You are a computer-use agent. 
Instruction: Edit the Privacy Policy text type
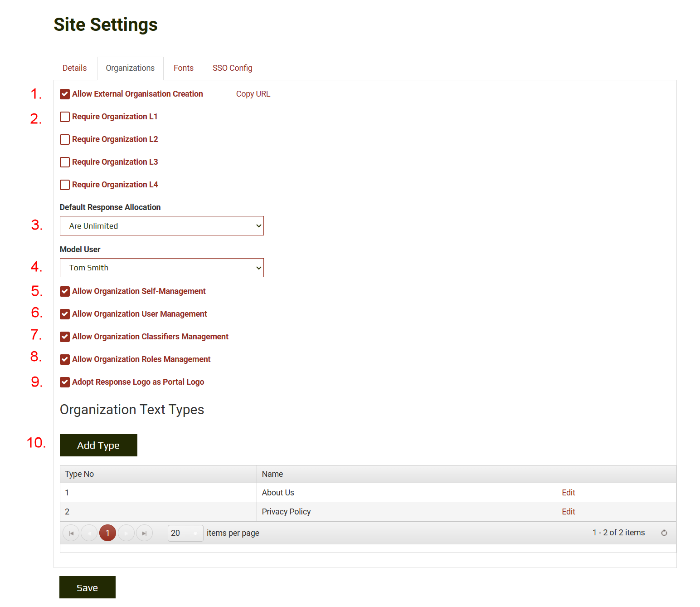[568, 512]
